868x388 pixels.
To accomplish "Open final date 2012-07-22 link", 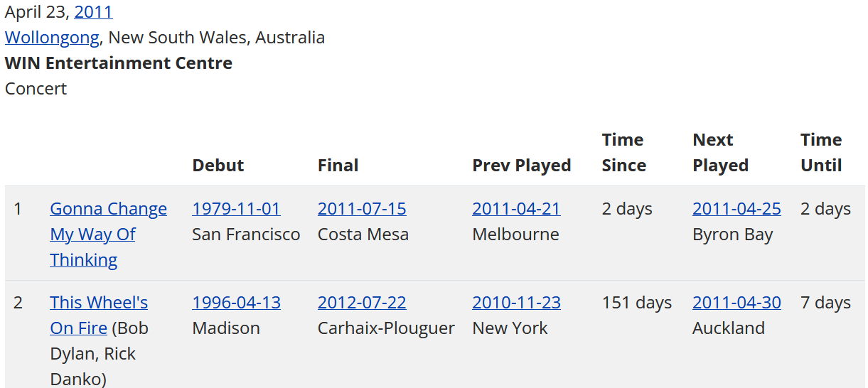I will pyautogui.click(x=362, y=303).
